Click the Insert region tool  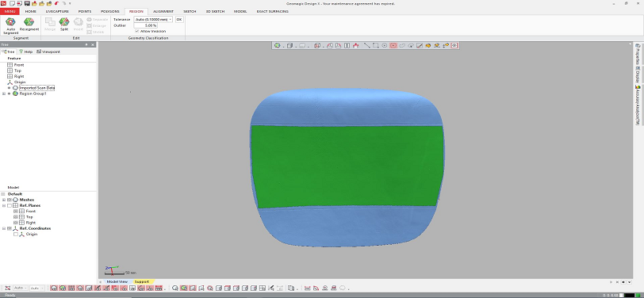pyautogui.click(x=78, y=25)
